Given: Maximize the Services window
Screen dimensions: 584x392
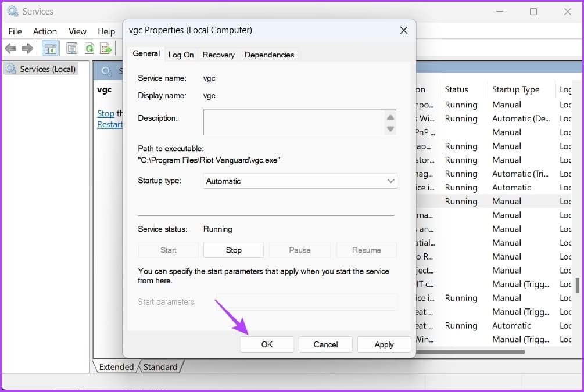Looking at the screenshot, I should click(x=533, y=12).
